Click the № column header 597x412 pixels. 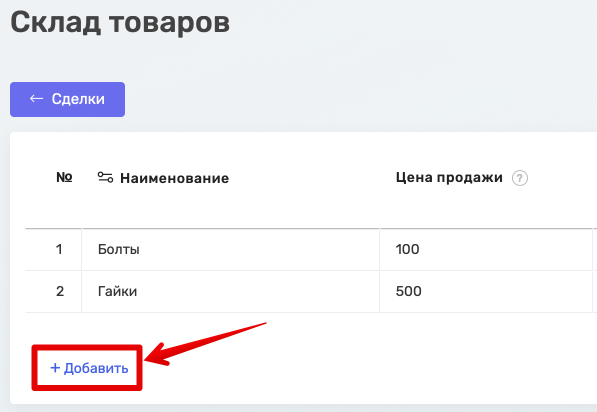(x=64, y=177)
